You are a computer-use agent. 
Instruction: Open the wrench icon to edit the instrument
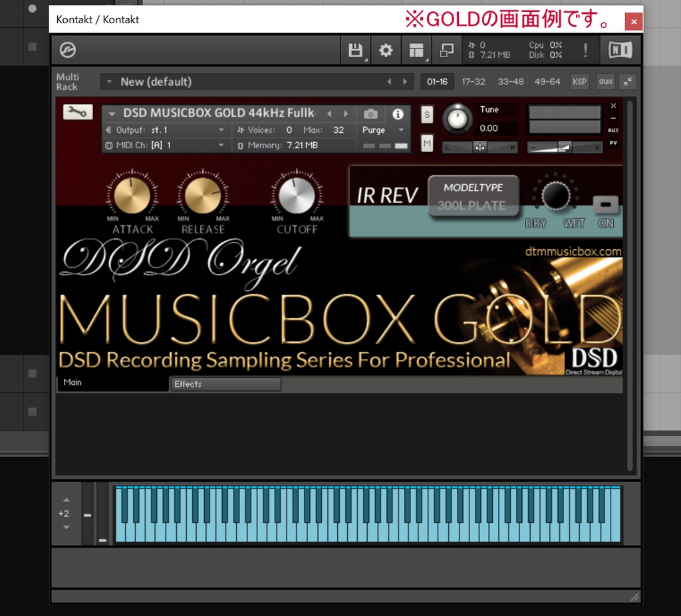(x=77, y=112)
